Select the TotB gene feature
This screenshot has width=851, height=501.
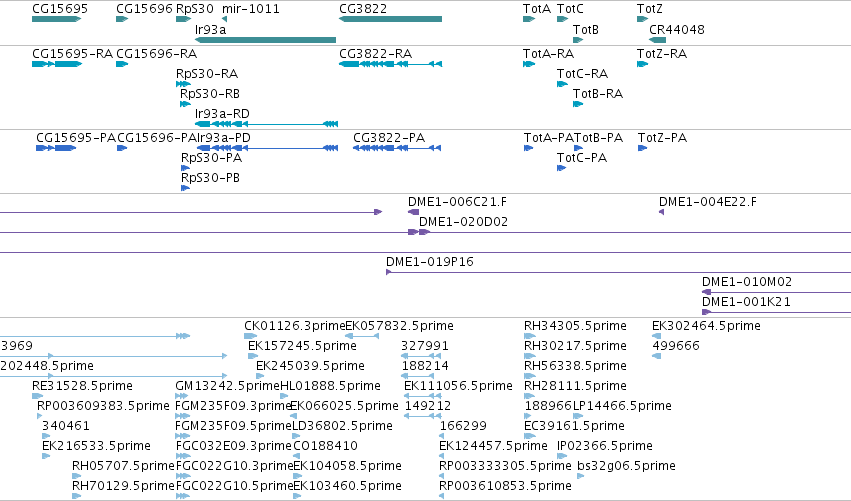coord(578,40)
